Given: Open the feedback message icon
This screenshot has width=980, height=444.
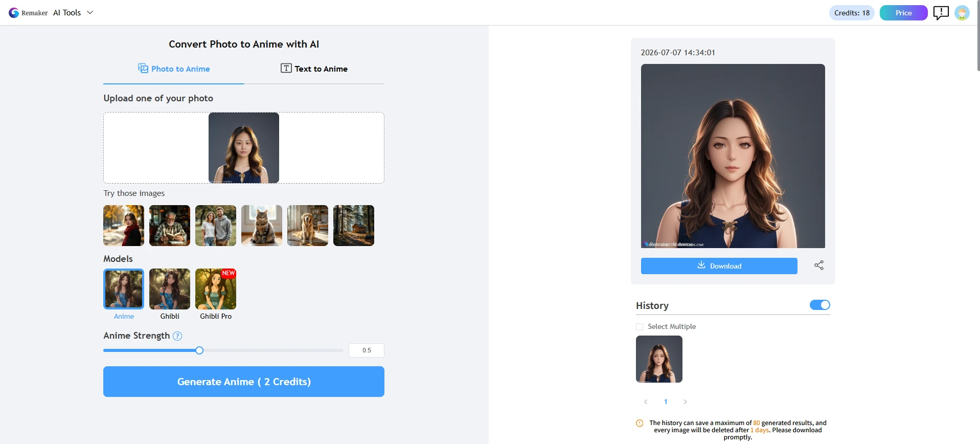Looking at the screenshot, I should click(941, 13).
